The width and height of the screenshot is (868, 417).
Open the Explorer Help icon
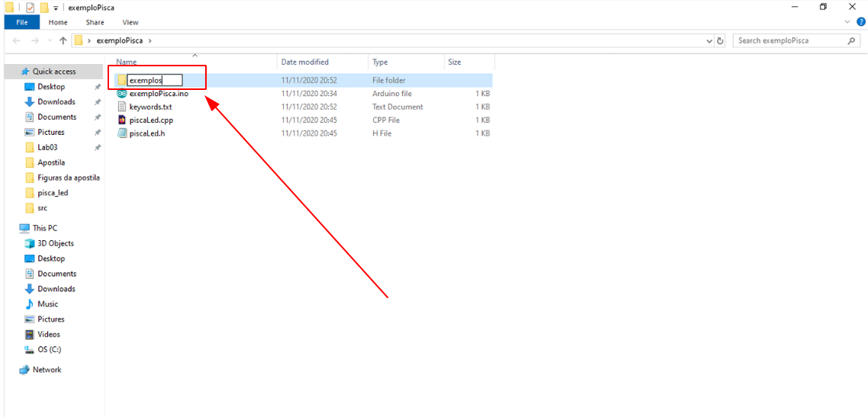click(x=861, y=22)
